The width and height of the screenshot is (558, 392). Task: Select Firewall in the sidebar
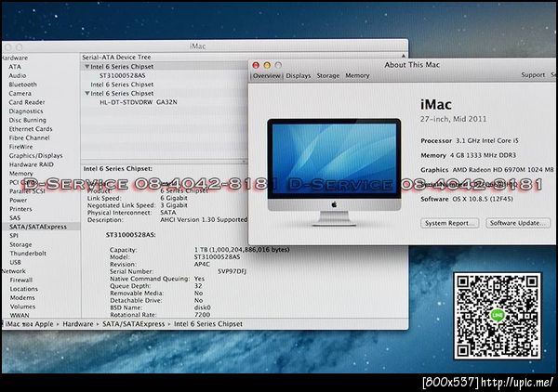click(x=21, y=280)
